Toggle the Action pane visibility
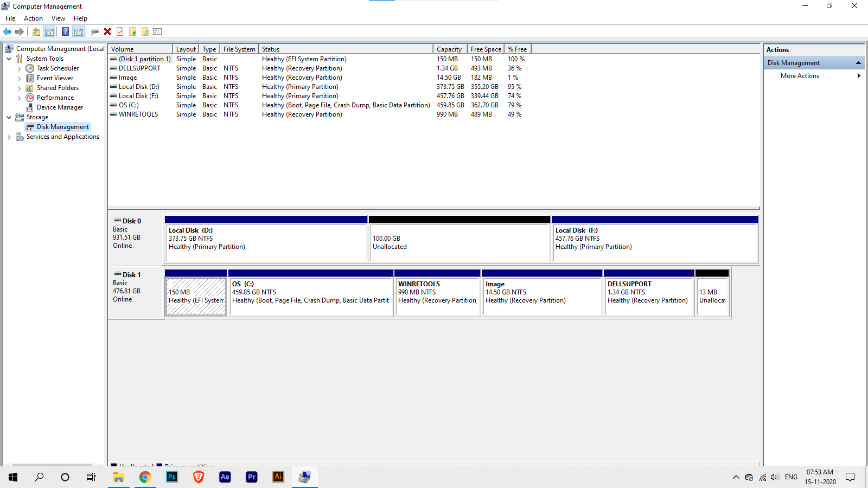The height and width of the screenshot is (488, 868). pos(79,31)
